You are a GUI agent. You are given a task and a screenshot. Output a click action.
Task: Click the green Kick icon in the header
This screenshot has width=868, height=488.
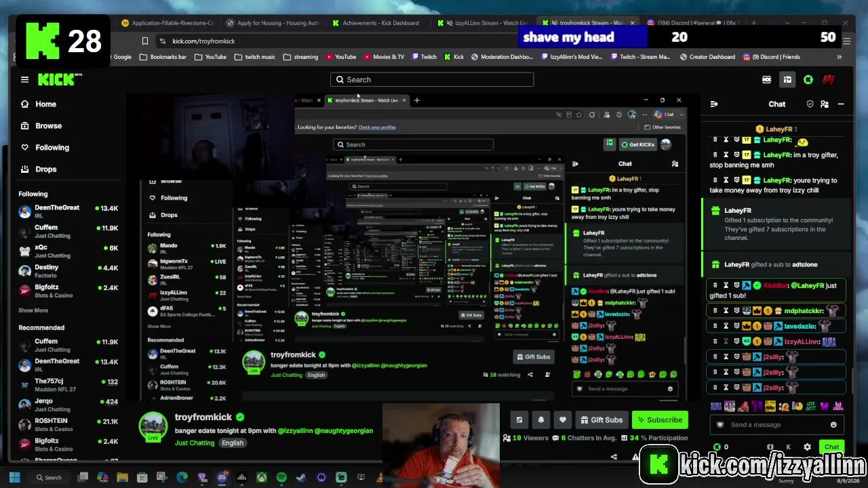[808, 79]
